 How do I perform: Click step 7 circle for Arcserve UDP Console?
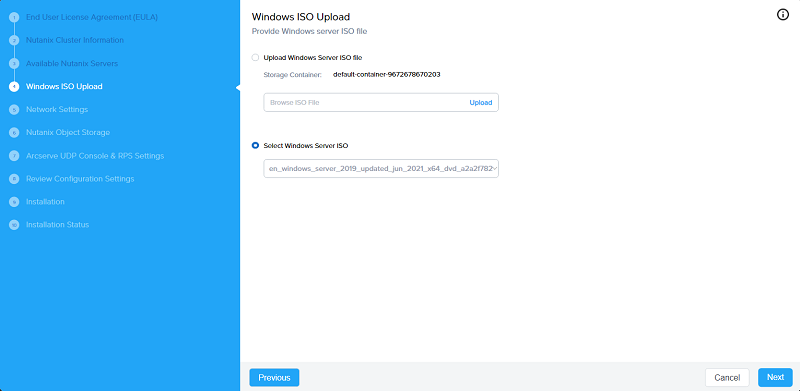[14, 156]
